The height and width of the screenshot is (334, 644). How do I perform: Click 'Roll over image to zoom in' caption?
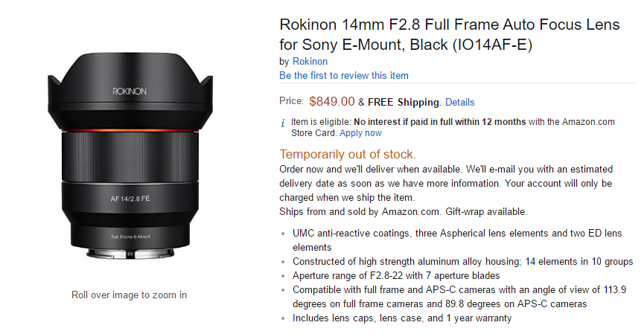pos(129,295)
